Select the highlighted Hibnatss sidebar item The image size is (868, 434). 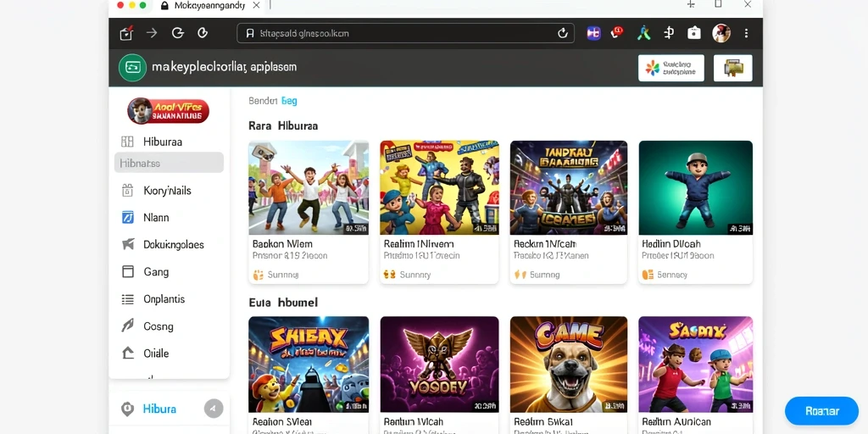click(x=169, y=163)
